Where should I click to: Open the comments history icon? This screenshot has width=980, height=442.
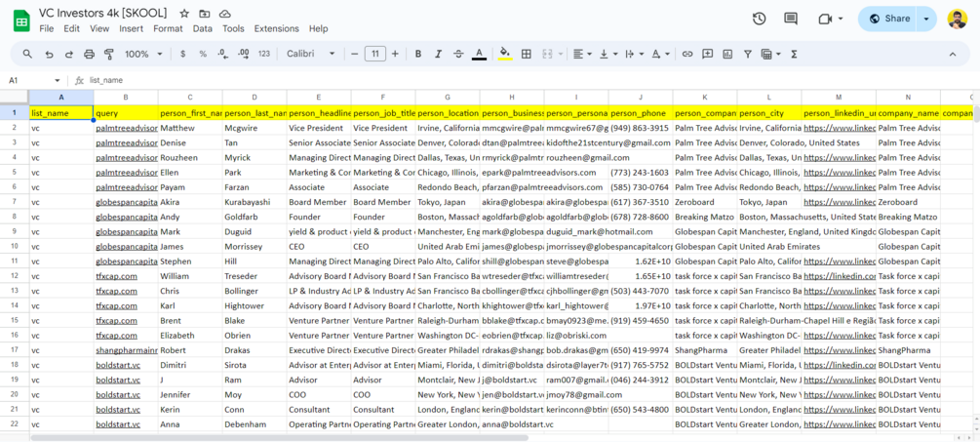click(791, 19)
